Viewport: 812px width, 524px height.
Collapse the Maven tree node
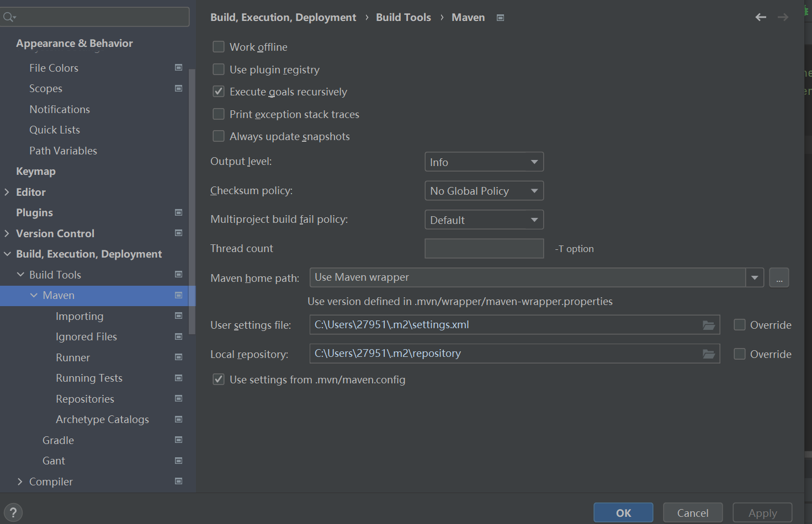[x=34, y=295]
